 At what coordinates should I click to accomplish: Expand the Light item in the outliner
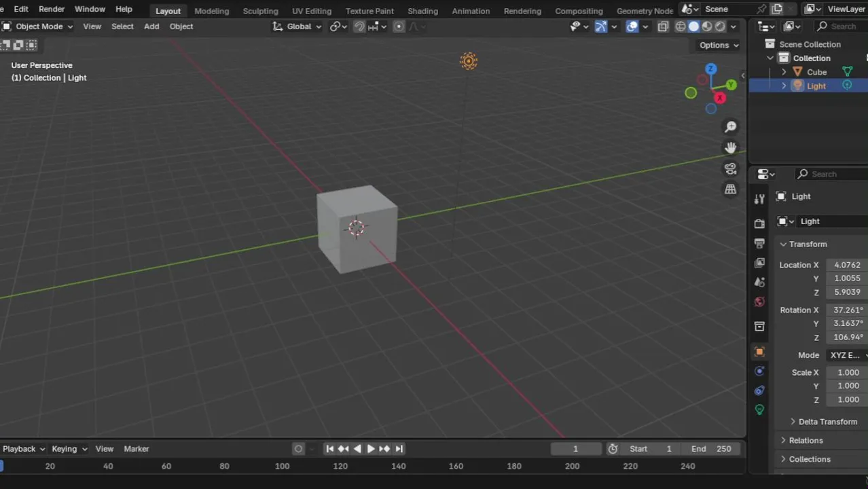pyautogui.click(x=784, y=86)
